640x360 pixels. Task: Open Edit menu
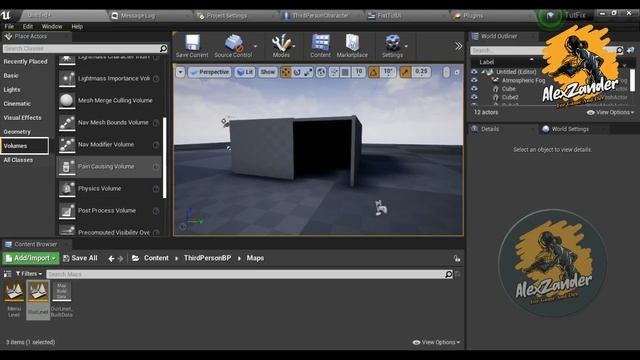(28, 27)
